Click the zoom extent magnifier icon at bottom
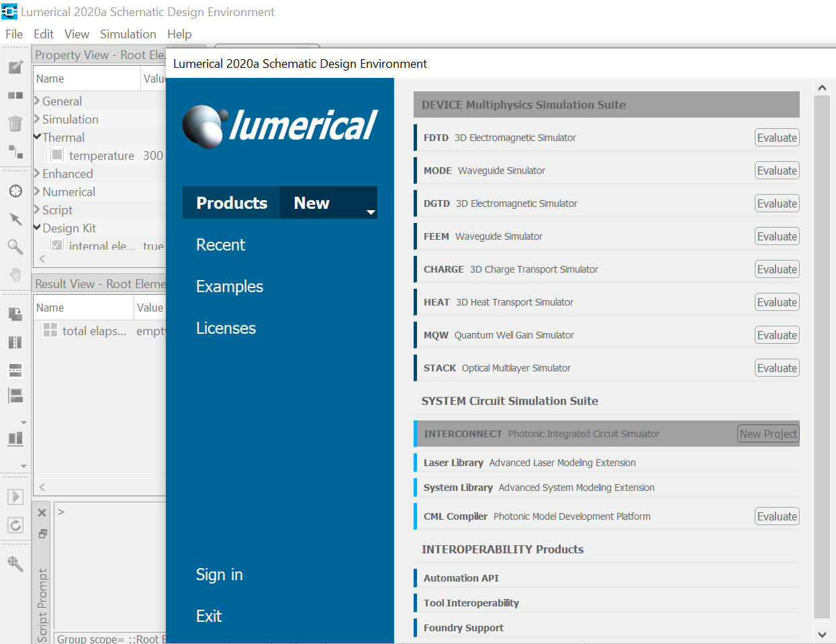This screenshot has width=836, height=644. 15,563
